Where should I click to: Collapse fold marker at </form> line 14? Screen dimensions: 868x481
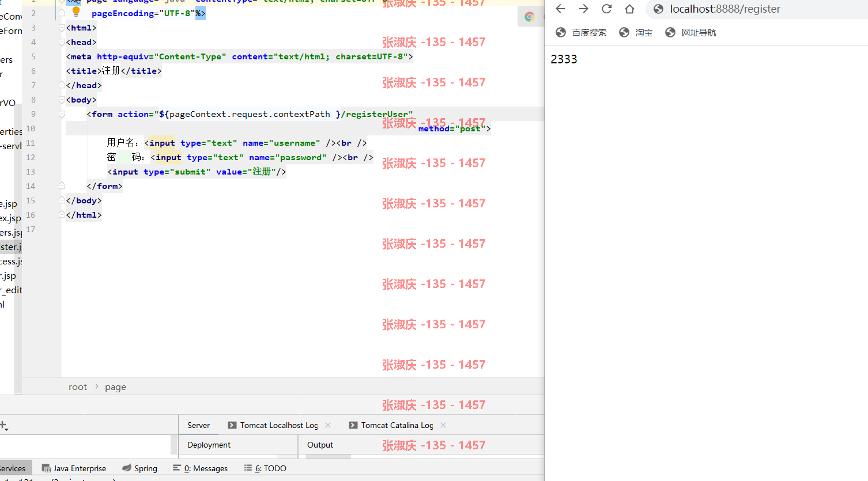pyautogui.click(x=62, y=186)
